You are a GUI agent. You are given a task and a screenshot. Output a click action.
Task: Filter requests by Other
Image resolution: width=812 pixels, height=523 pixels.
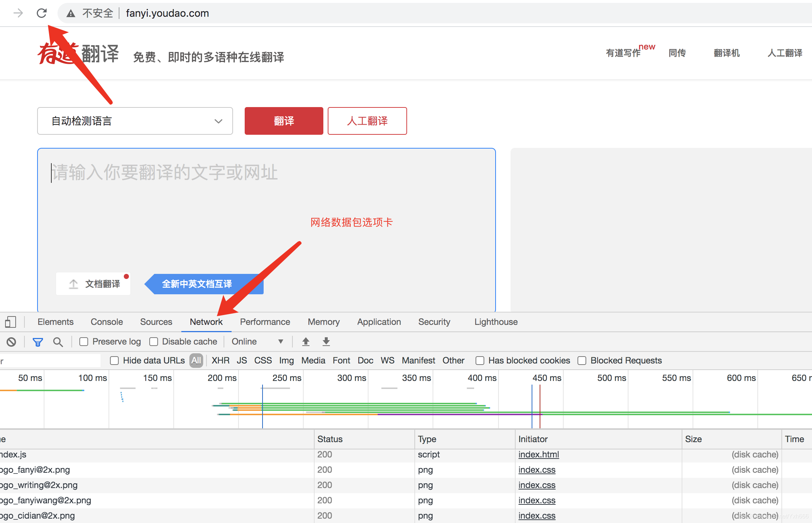tap(453, 361)
